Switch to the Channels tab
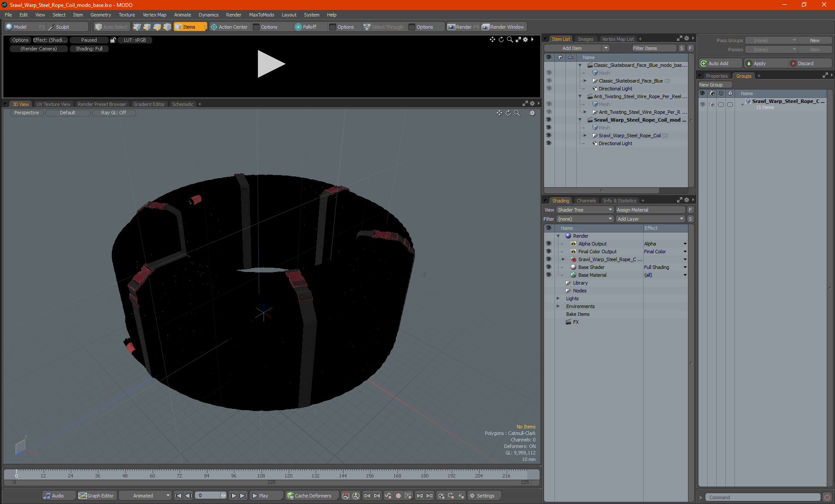Viewport: 835px width, 504px height. [x=586, y=201]
